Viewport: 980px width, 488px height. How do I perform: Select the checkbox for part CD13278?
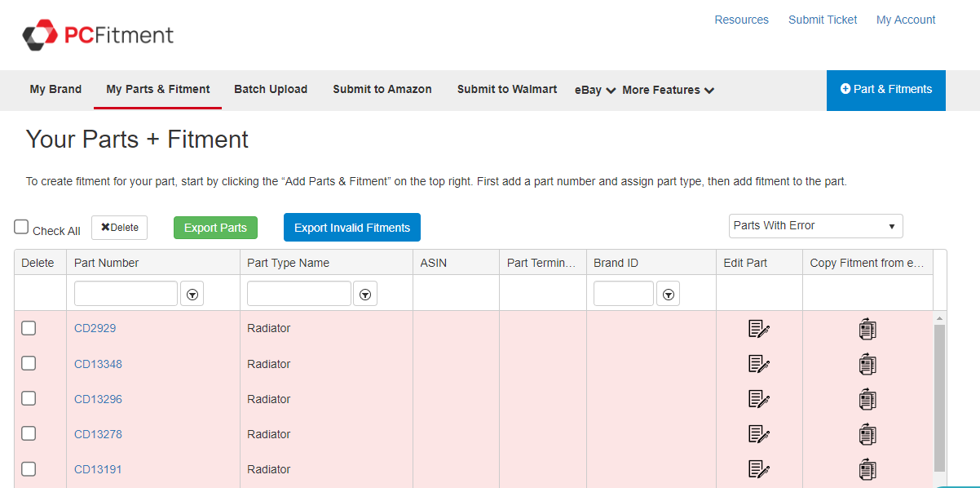[29, 433]
